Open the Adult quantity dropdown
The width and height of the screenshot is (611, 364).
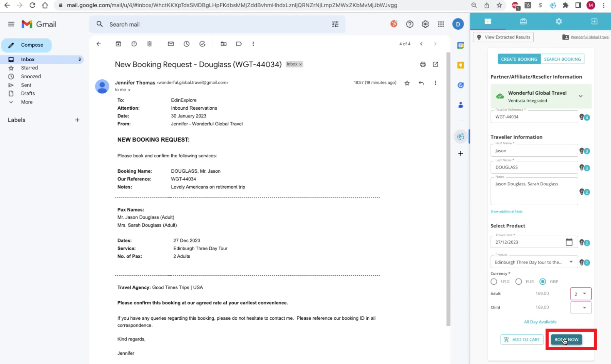tap(581, 294)
